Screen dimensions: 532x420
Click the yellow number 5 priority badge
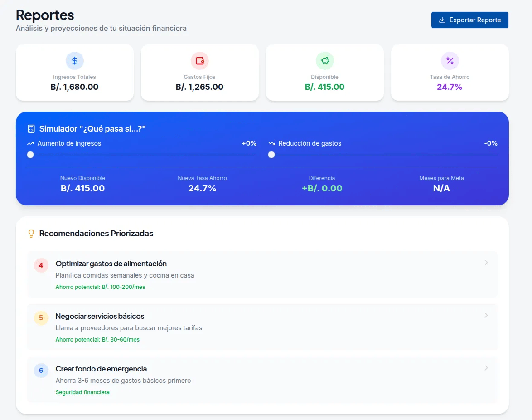(41, 318)
